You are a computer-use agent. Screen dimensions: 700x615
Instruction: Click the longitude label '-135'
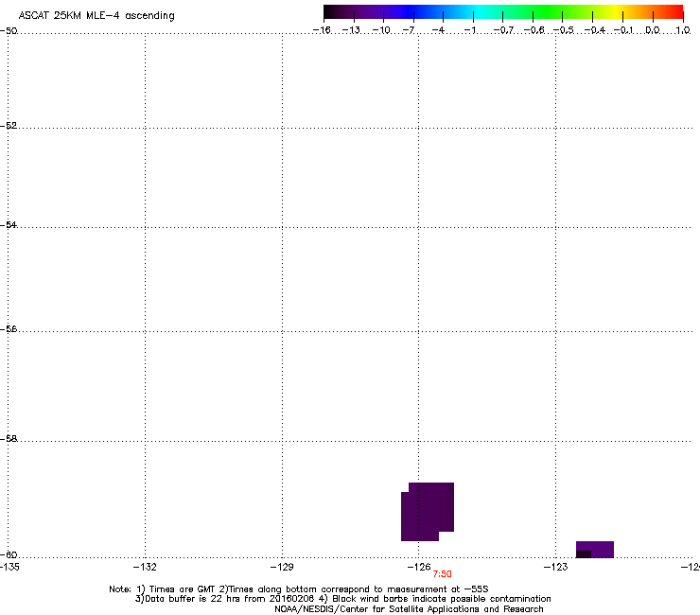[9, 567]
